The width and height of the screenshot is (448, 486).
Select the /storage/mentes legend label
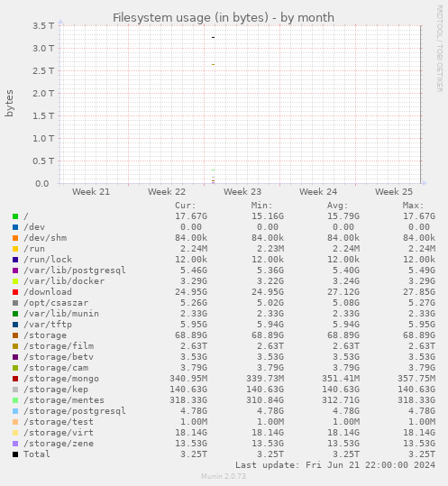pos(64,400)
